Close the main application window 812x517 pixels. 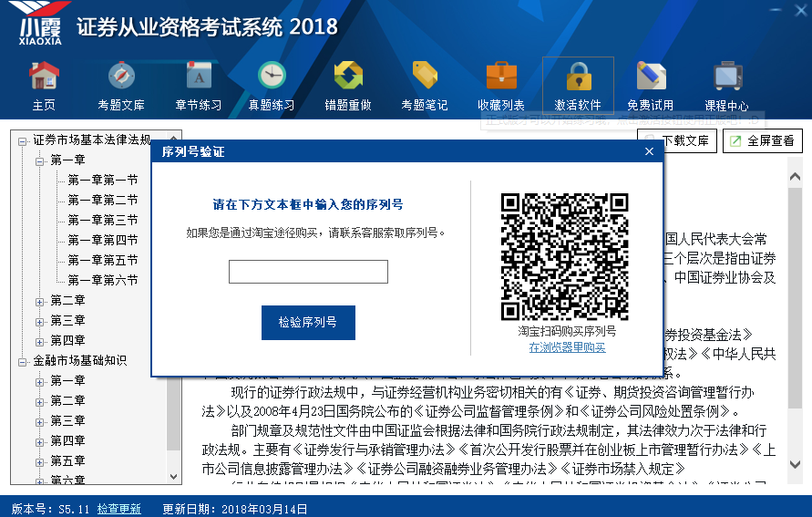(800, 9)
